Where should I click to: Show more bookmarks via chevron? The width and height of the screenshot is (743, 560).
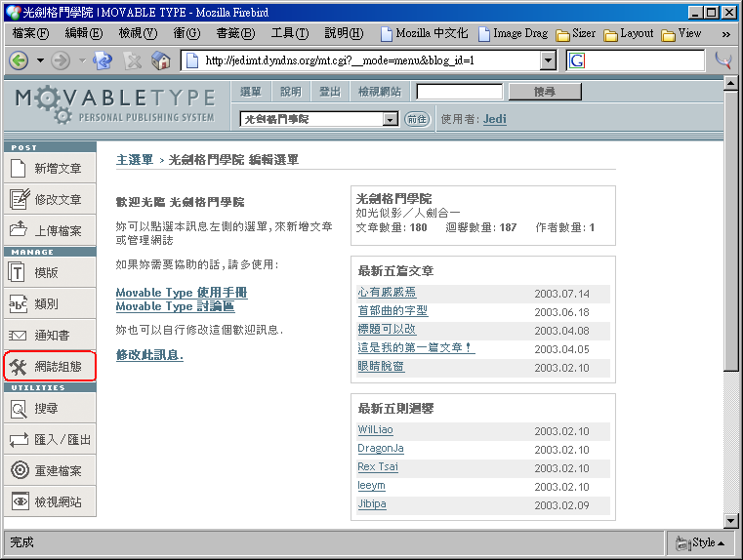pyautogui.click(x=726, y=34)
